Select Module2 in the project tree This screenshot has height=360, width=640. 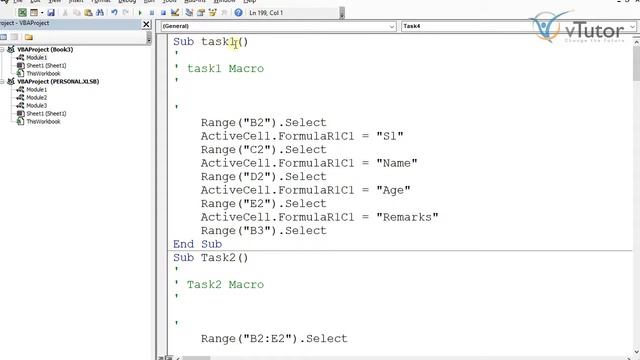click(36, 98)
